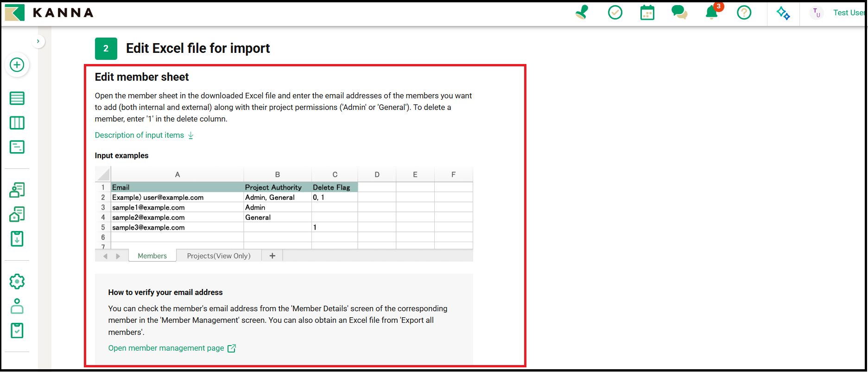Open the stamp approval icon
868x372 pixels.
tap(582, 13)
